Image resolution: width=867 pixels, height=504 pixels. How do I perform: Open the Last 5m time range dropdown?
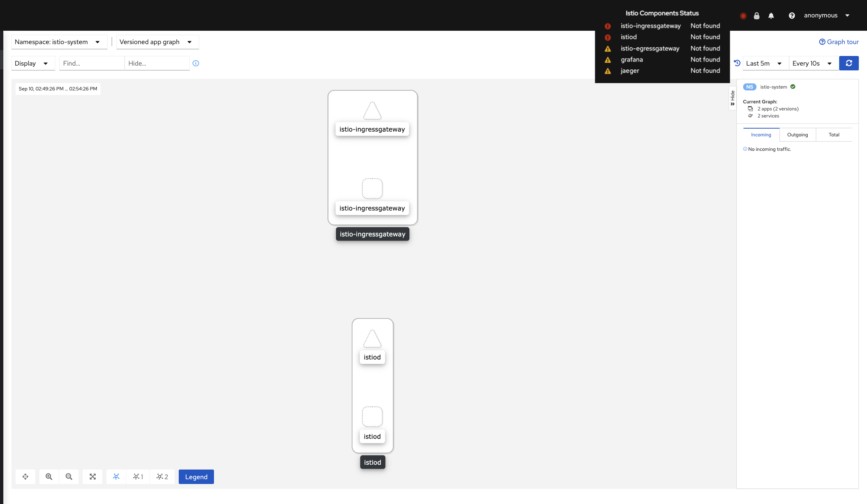pos(764,63)
